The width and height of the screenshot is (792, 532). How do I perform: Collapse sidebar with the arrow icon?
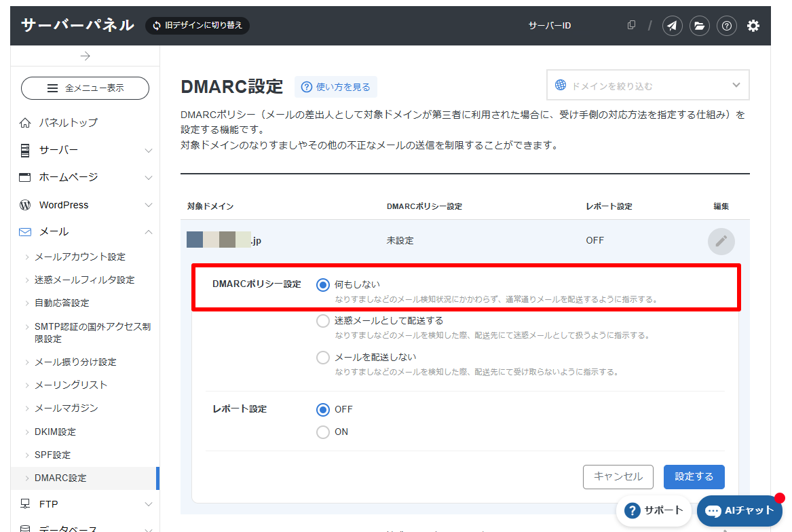coord(85,56)
